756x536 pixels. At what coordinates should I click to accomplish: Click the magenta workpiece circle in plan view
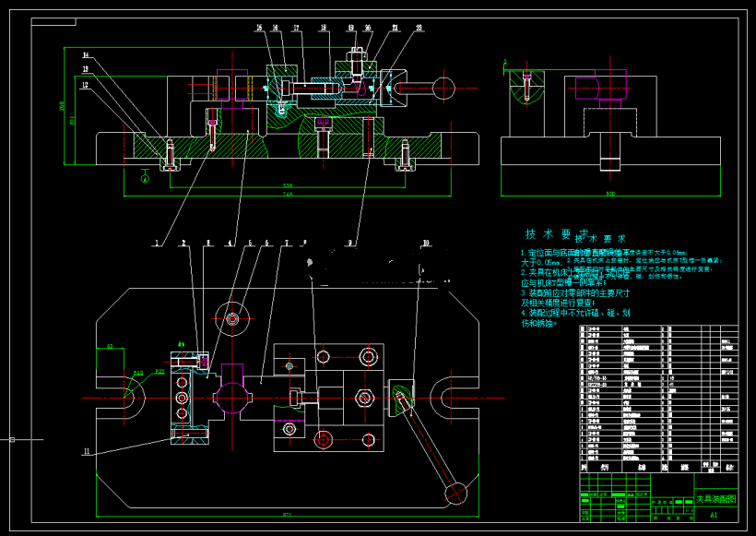click(x=232, y=398)
